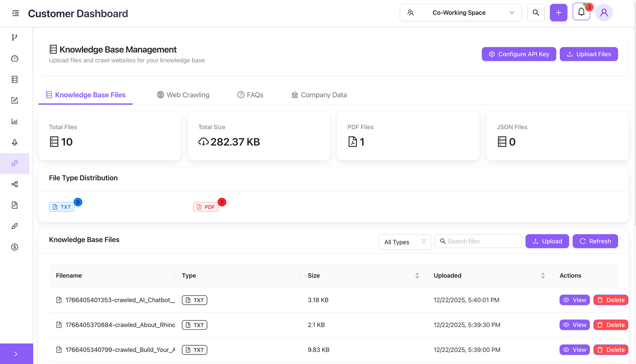Sort files by the Size column arrows
636x364 pixels.
pos(417,275)
